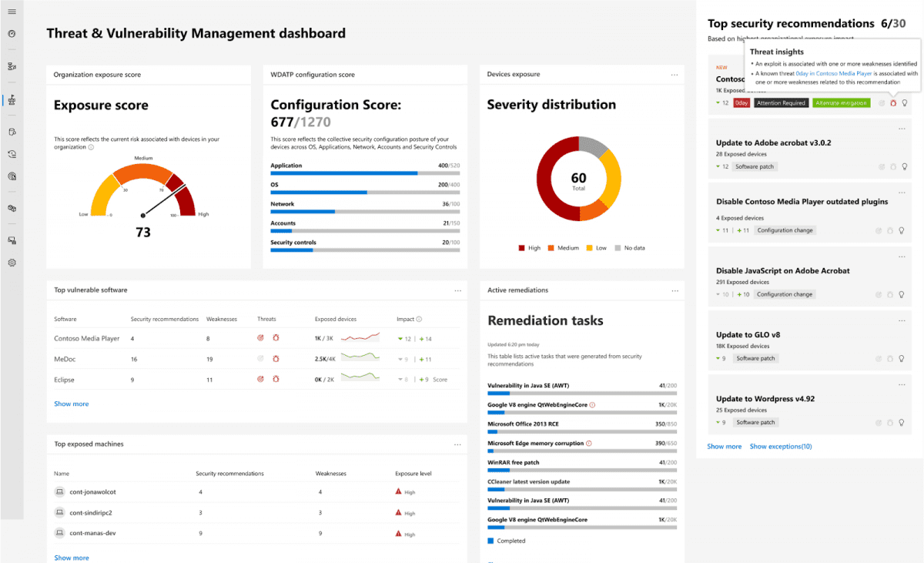Open the clock history sidebar icon
The image size is (924, 563).
coord(12,154)
